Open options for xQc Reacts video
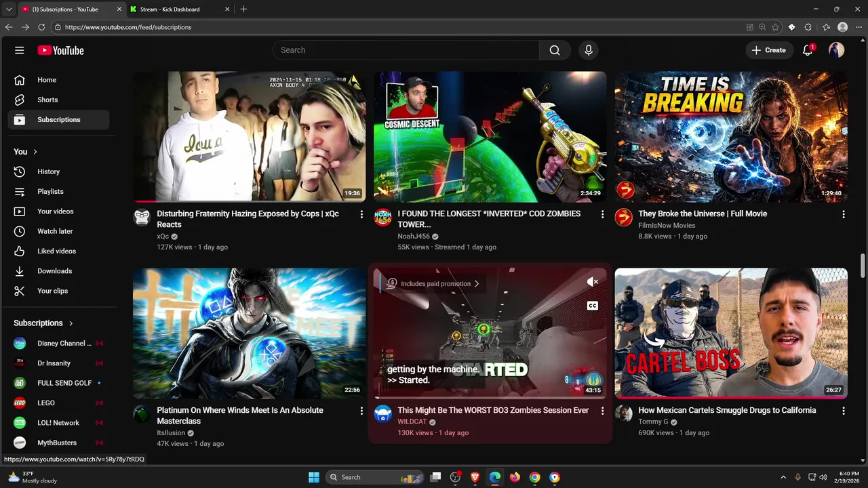Viewport: 868px width, 488px height. pyautogui.click(x=361, y=214)
